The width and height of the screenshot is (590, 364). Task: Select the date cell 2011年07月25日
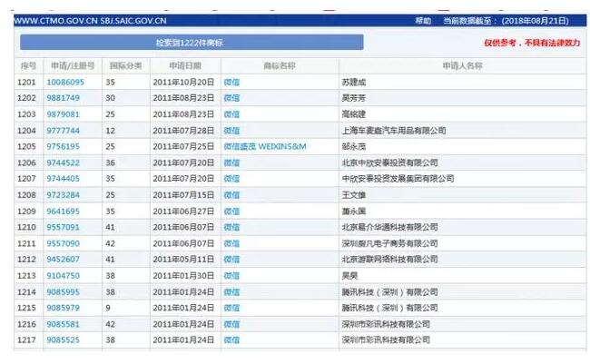coord(183,146)
